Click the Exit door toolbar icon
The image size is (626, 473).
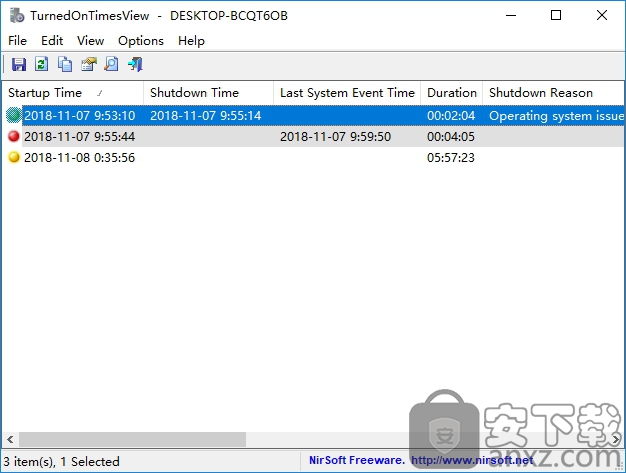(x=135, y=64)
